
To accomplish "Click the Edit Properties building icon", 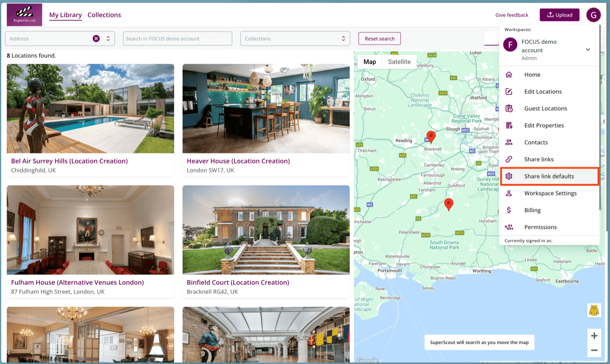I will (x=509, y=125).
